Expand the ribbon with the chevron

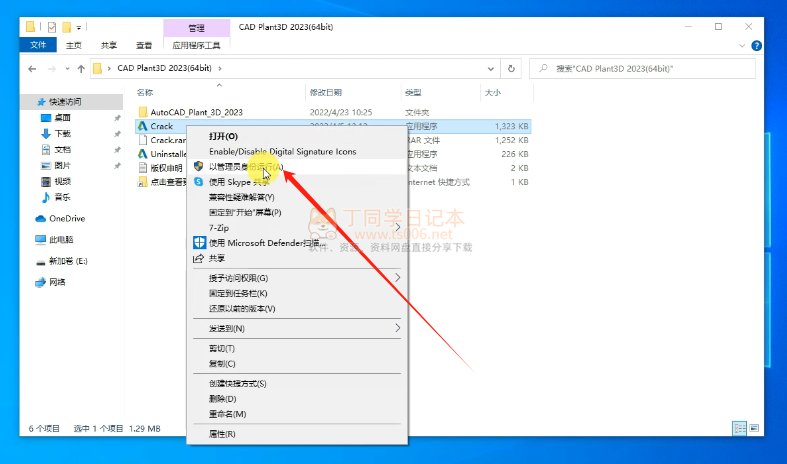coord(742,46)
